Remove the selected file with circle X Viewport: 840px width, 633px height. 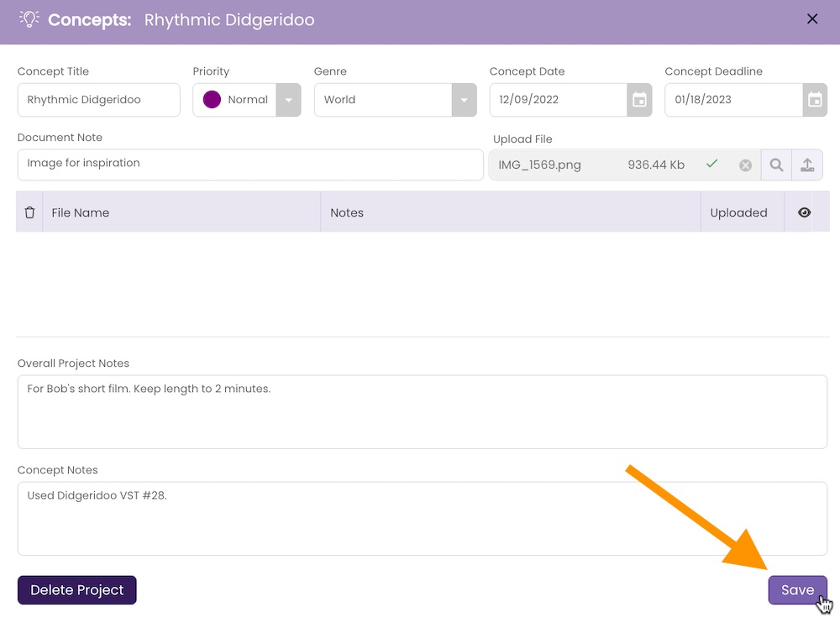(x=745, y=165)
